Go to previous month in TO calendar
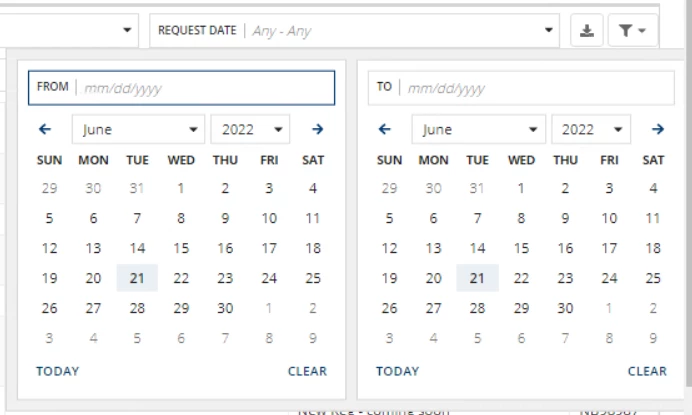The width and height of the screenshot is (692, 415). 385,129
